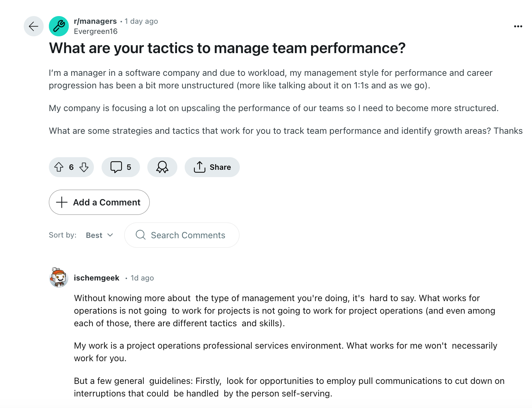The image size is (532, 408).
Task: Expand the post options with the ellipsis
Action: click(518, 26)
